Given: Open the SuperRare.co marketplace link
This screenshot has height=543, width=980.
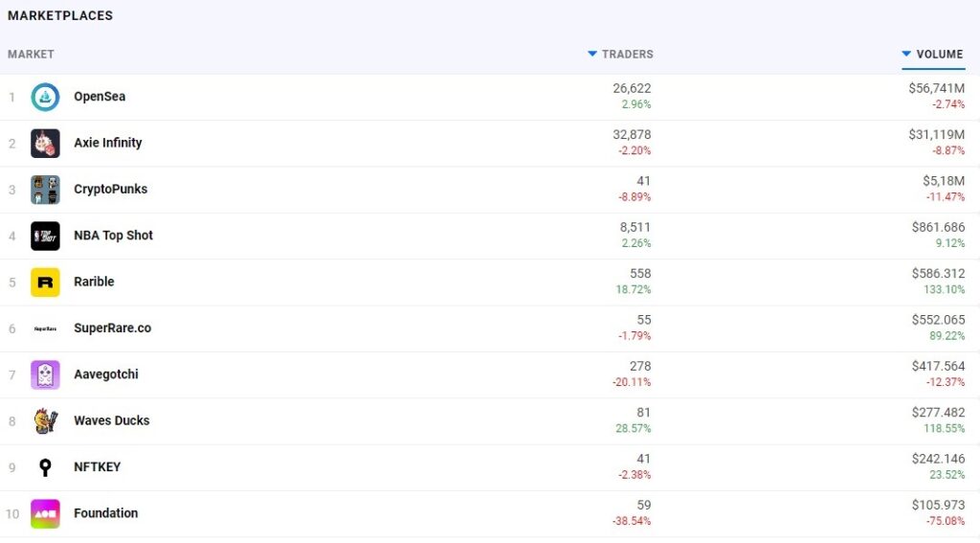Looking at the screenshot, I should 113,328.
